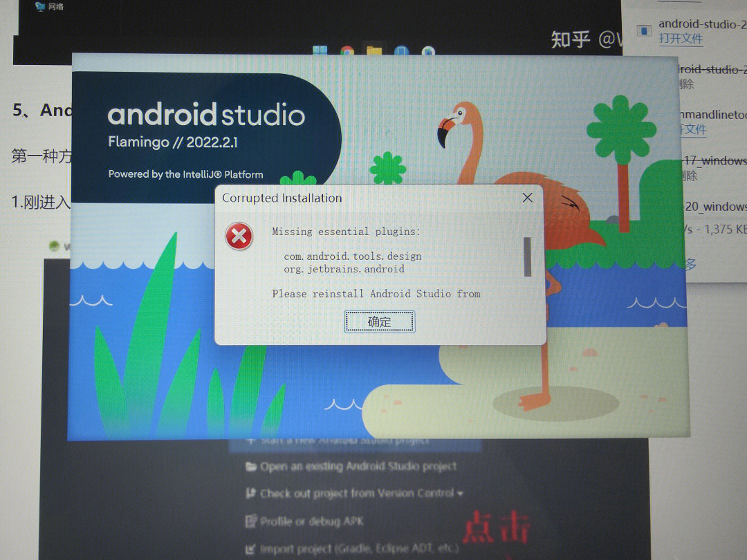Click the '第一种方' article text line
Image resolution: width=747 pixels, height=560 pixels.
coord(41,156)
